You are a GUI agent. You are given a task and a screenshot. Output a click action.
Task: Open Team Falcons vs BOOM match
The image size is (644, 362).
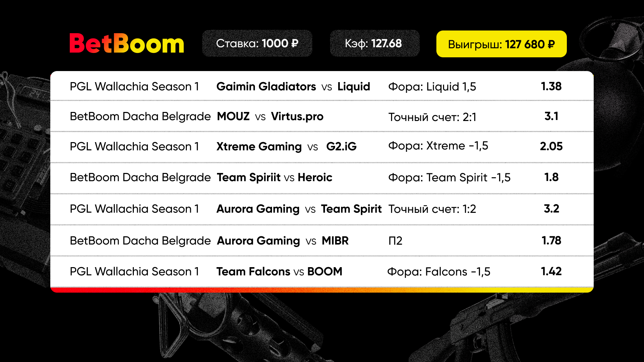click(279, 271)
